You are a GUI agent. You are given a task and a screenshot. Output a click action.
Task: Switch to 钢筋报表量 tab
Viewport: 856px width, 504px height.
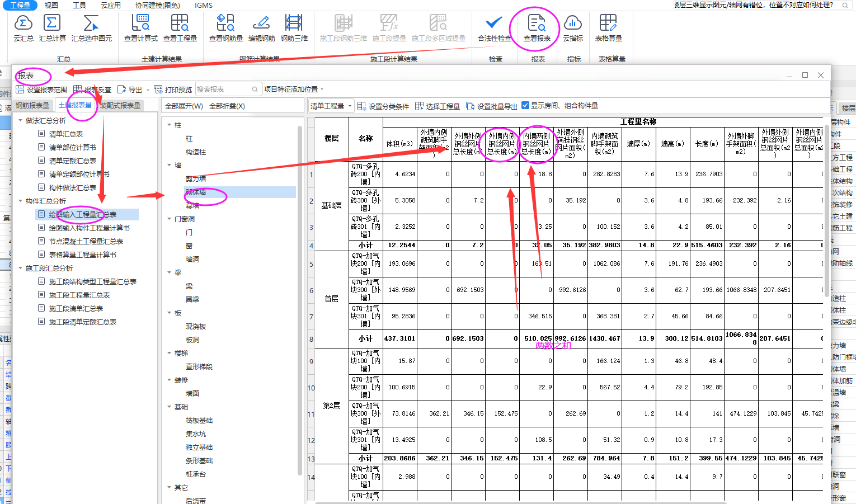(x=32, y=105)
